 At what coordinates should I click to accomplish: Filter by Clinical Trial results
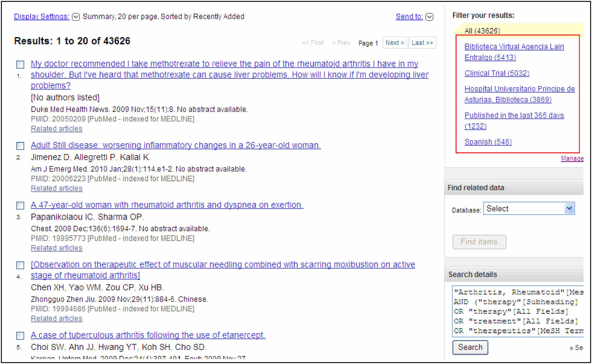pyautogui.click(x=497, y=73)
